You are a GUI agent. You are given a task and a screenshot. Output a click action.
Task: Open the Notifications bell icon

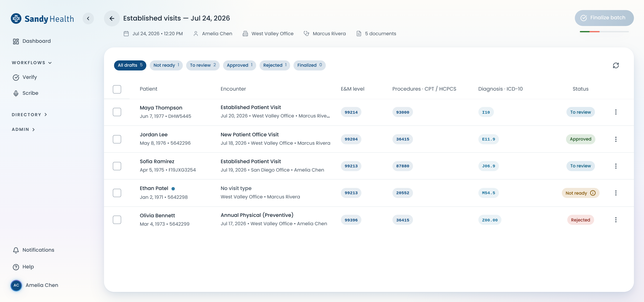16,250
